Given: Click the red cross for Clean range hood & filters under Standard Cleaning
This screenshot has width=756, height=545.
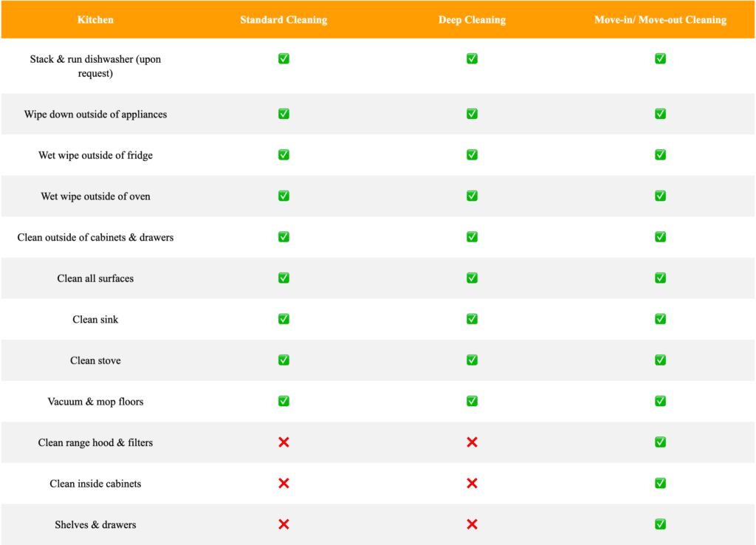Looking at the screenshot, I should (283, 442).
